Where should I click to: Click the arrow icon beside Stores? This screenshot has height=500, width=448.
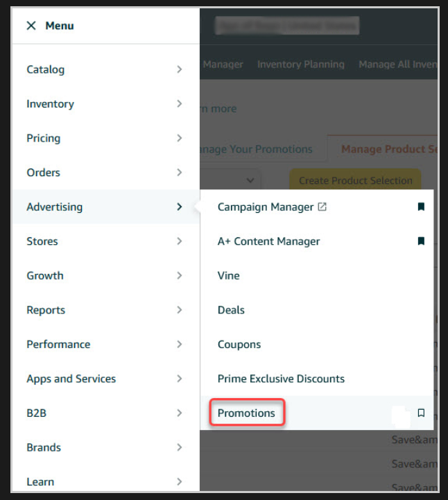[x=180, y=241]
